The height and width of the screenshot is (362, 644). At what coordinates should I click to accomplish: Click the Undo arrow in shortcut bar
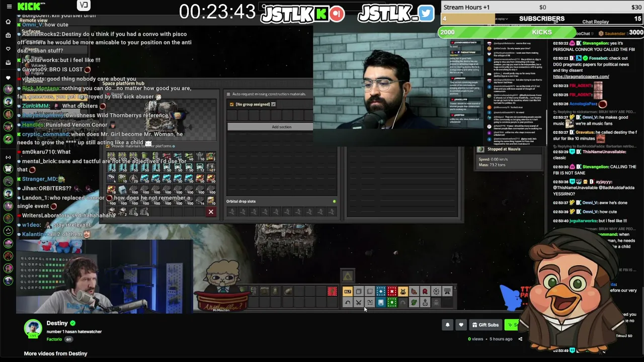click(x=348, y=303)
